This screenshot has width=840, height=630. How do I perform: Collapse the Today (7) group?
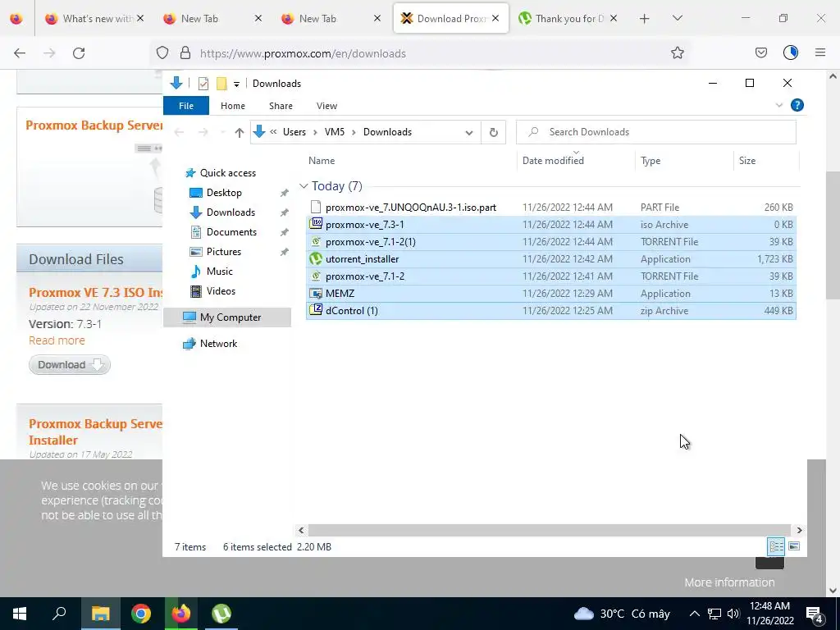pyautogui.click(x=304, y=186)
